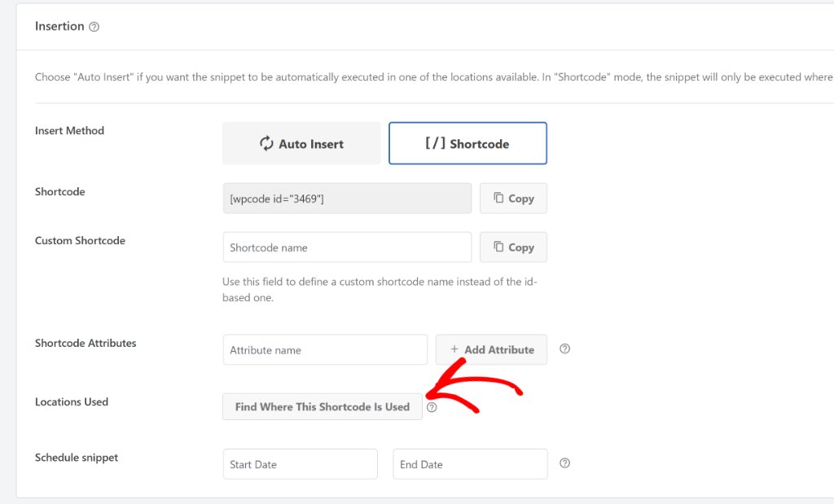Select the Auto Insert method
834x504 pixels.
[x=301, y=143]
